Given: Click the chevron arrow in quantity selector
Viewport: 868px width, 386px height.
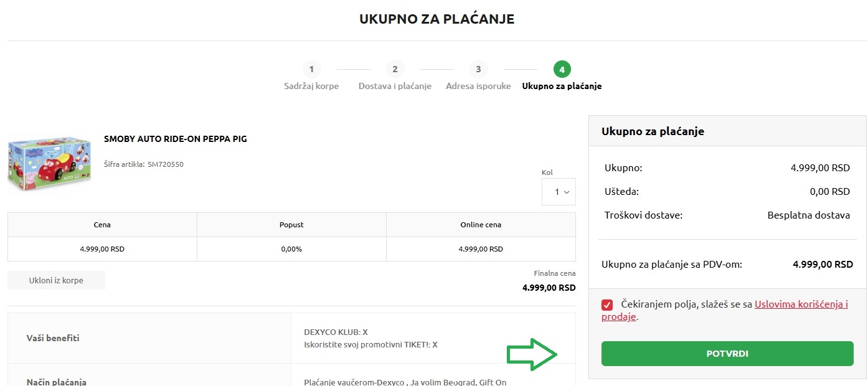Looking at the screenshot, I should pyautogui.click(x=567, y=192).
